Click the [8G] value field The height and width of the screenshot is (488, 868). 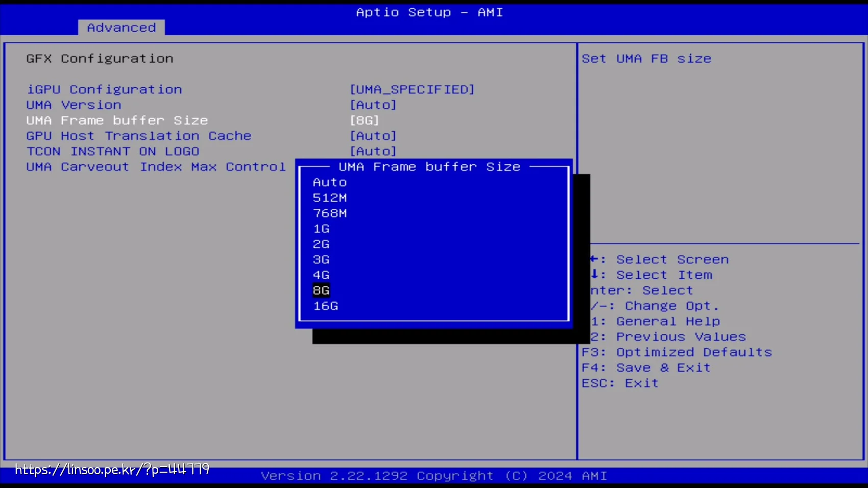[x=365, y=120]
